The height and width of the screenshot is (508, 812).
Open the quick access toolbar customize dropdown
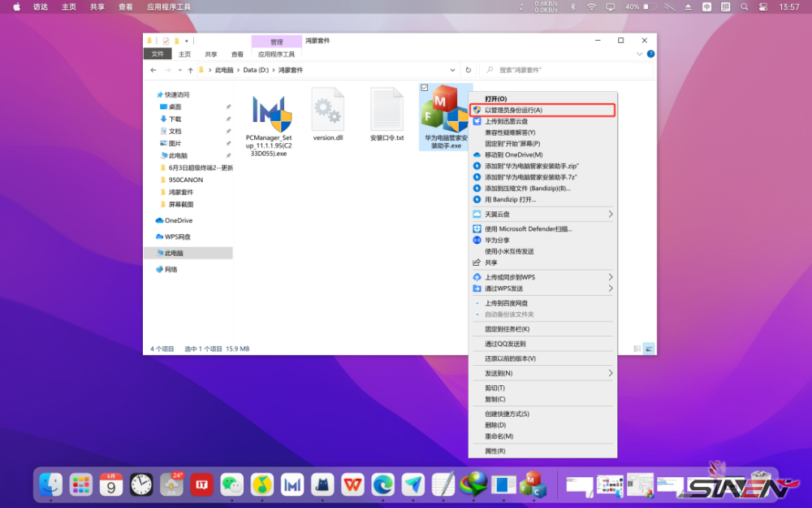coord(187,41)
